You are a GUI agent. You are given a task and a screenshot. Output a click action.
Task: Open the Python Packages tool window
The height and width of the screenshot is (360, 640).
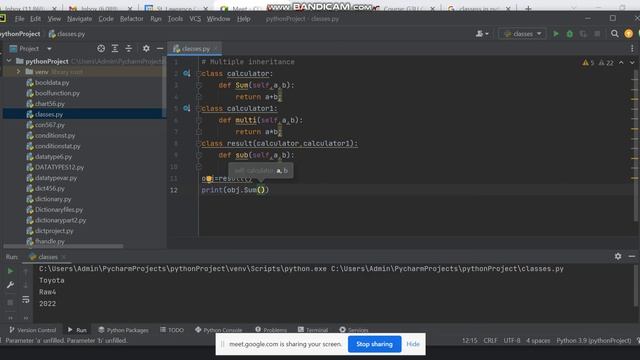(x=123, y=330)
